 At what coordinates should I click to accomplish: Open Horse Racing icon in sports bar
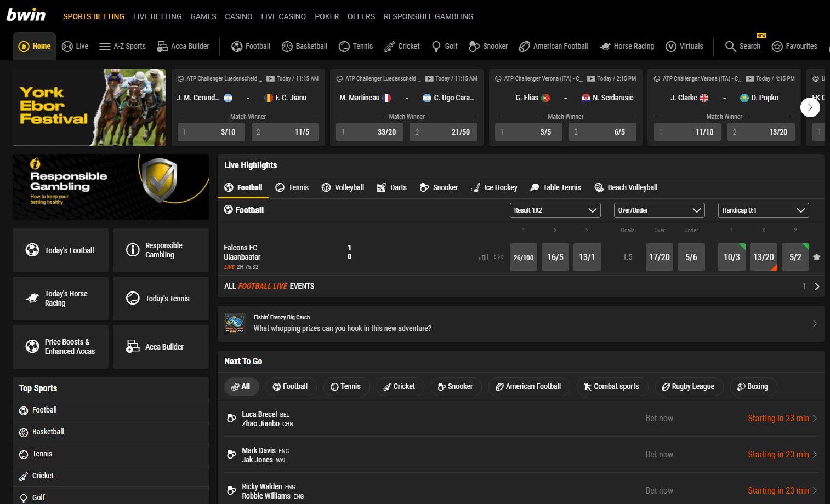point(605,47)
